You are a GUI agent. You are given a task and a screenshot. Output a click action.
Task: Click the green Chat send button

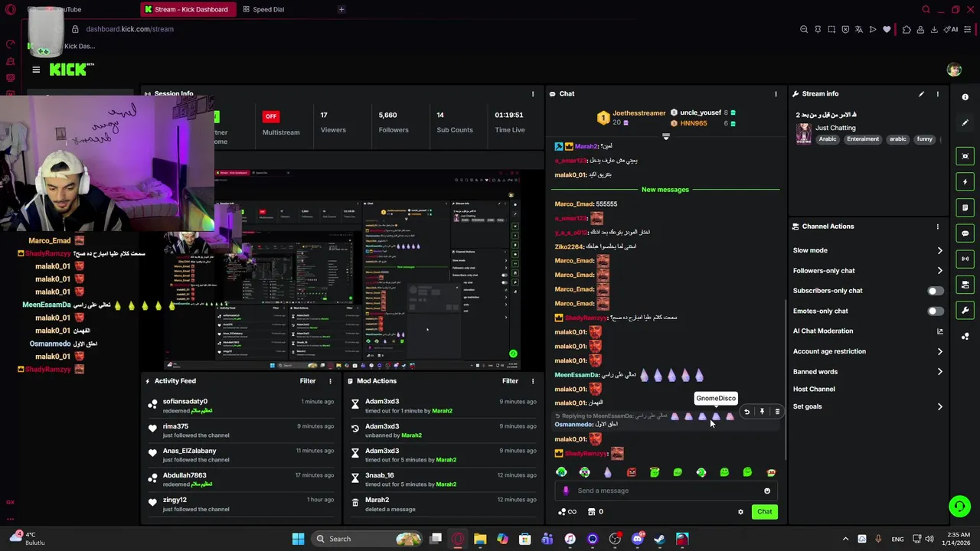(765, 512)
